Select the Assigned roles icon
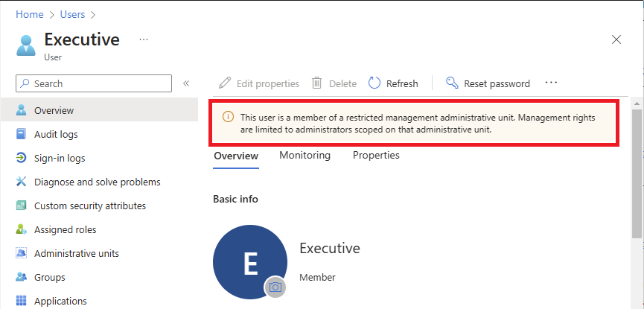Screen dimensions: 644x309 click(21, 229)
